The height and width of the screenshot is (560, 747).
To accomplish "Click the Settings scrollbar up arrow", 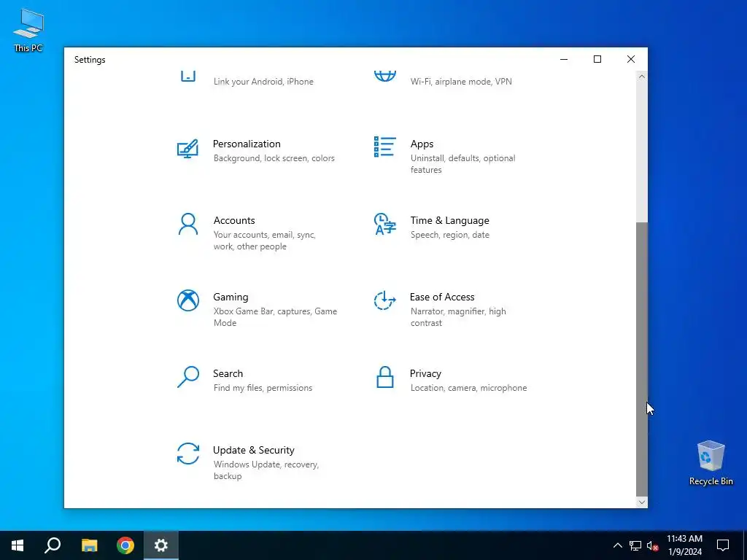I will click(641, 77).
